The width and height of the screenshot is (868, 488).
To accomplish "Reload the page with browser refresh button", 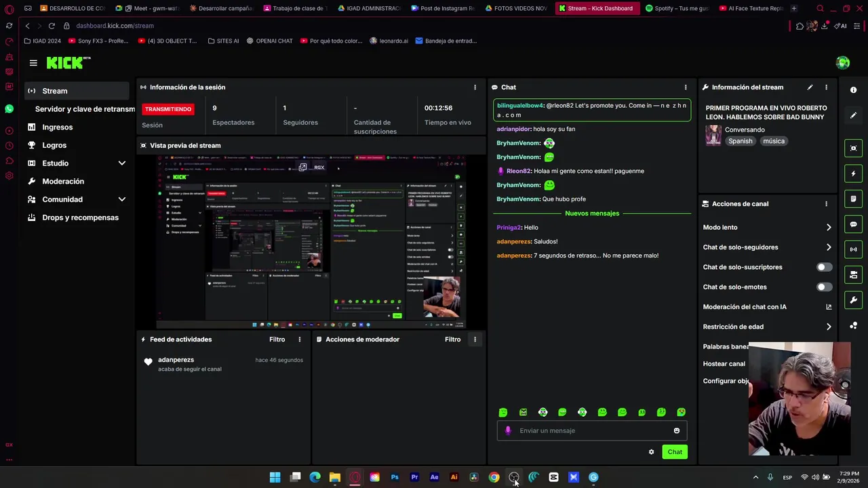I will 51,26.
